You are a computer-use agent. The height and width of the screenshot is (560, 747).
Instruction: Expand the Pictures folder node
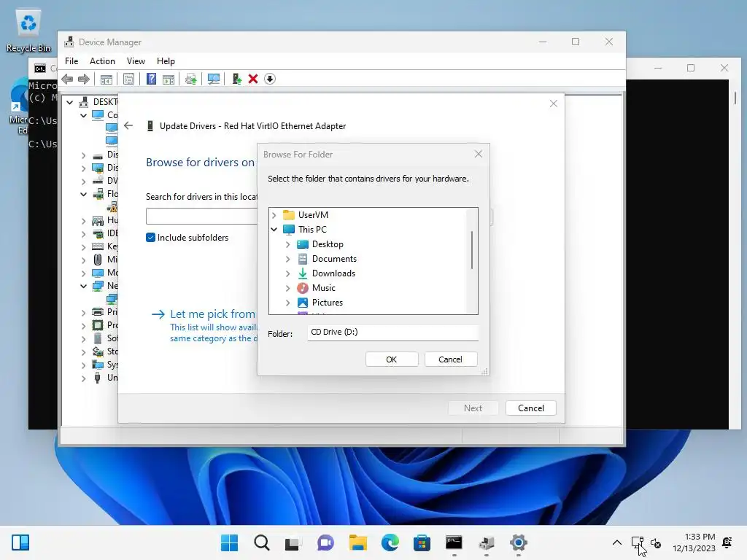click(287, 303)
